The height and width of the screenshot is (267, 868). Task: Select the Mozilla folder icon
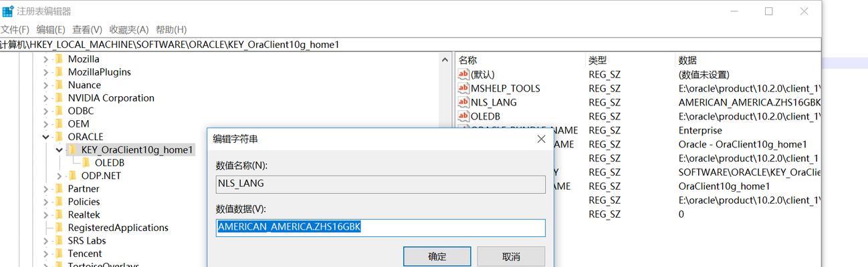(x=59, y=59)
